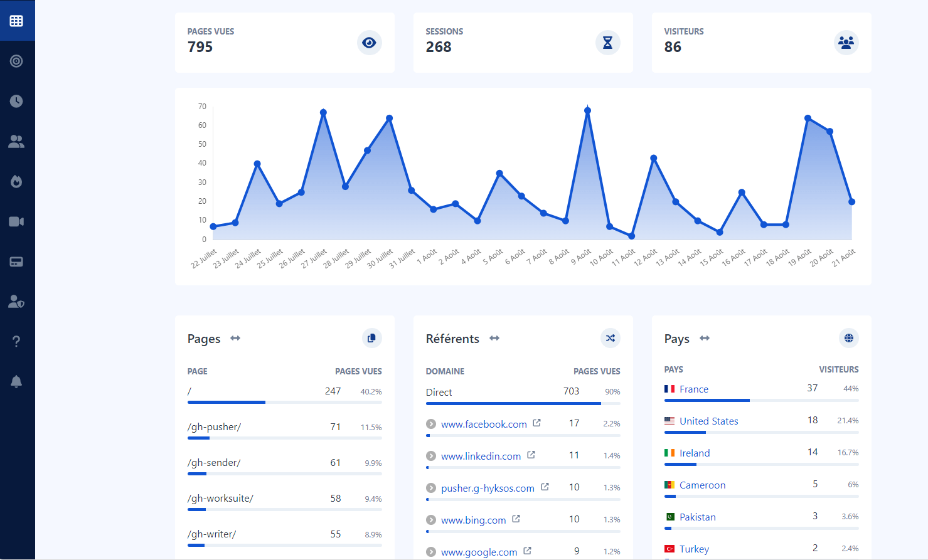
Task: Open the heatmaps flame icon in sidebar
Action: pyautogui.click(x=16, y=181)
